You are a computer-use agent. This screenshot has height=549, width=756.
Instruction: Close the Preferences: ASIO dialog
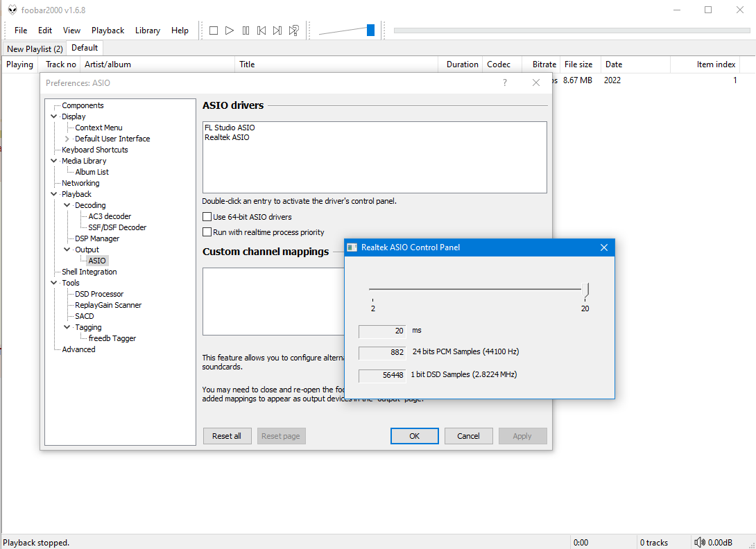pos(535,83)
